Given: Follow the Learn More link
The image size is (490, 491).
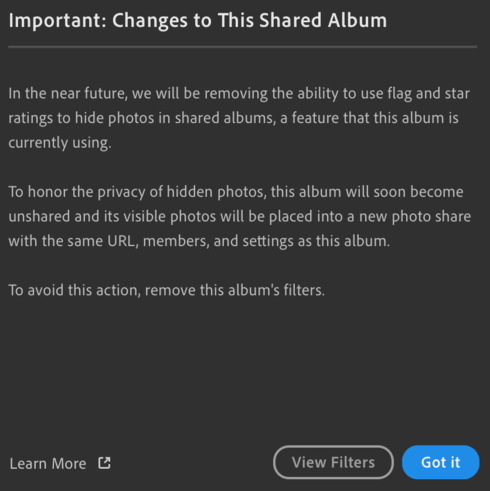Looking at the screenshot, I should pos(48,464).
